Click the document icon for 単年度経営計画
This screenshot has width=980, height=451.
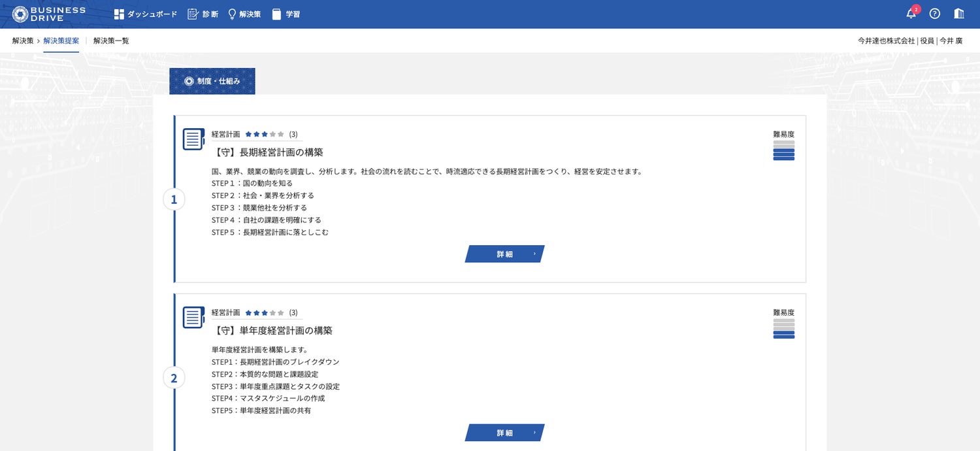tap(193, 318)
